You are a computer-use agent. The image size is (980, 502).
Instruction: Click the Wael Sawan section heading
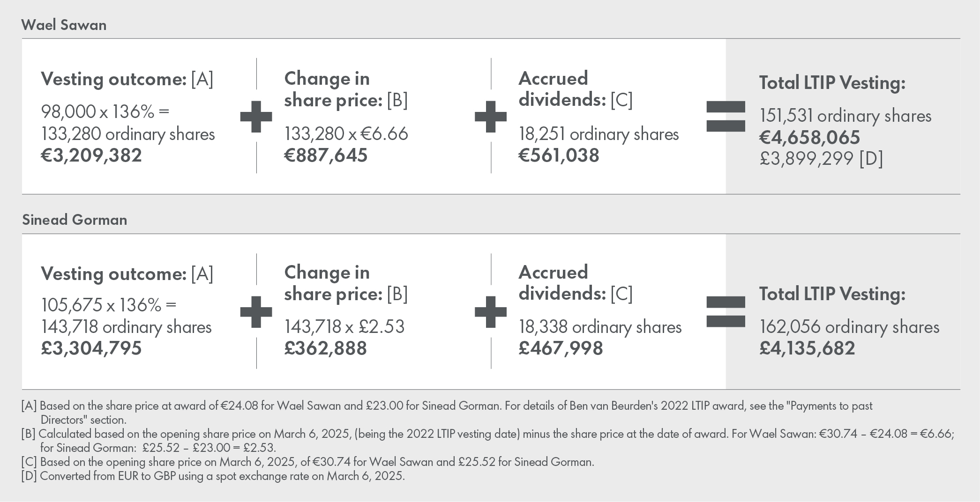click(x=64, y=25)
